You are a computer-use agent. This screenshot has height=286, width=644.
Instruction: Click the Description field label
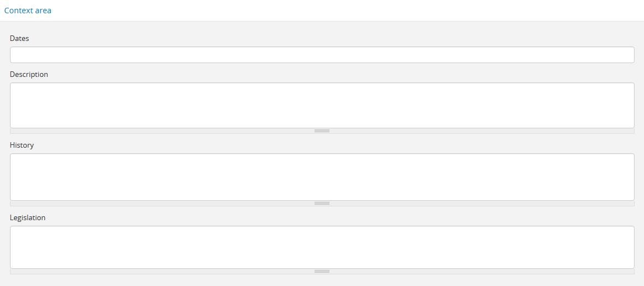(29, 74)
